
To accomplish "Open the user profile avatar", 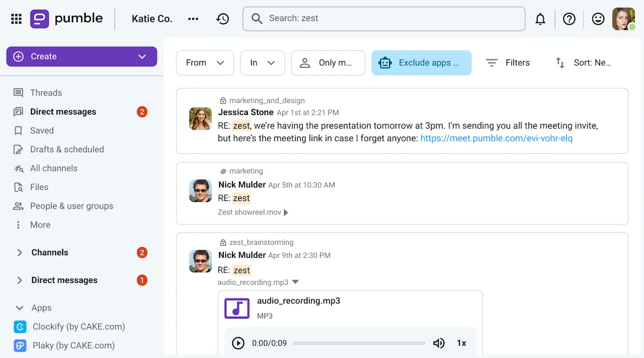I will click(x=624, y=19).
